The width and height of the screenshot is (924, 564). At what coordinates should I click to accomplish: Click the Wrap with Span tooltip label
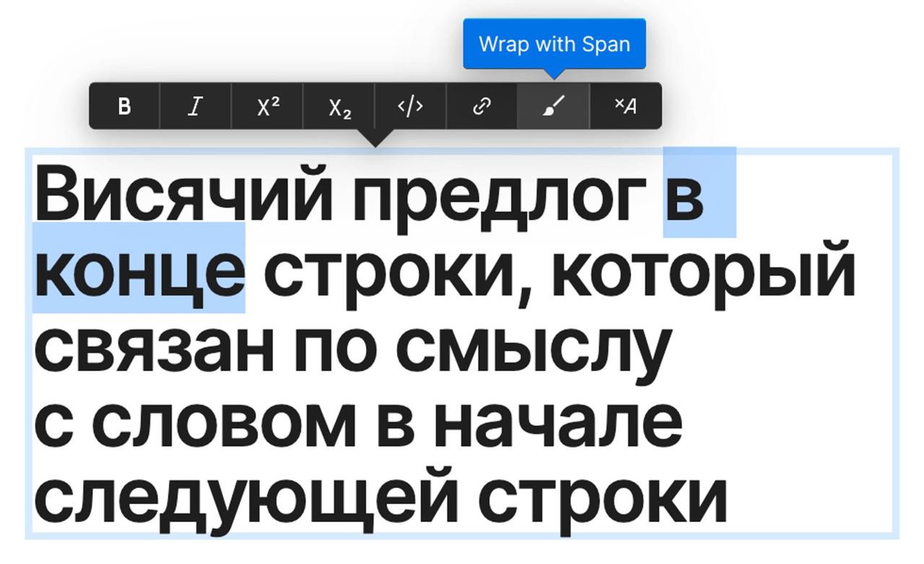[x=554, y=43]
